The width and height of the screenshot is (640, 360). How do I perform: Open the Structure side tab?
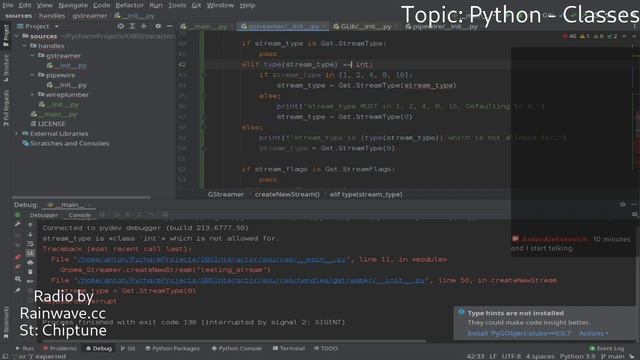(6, 68)
